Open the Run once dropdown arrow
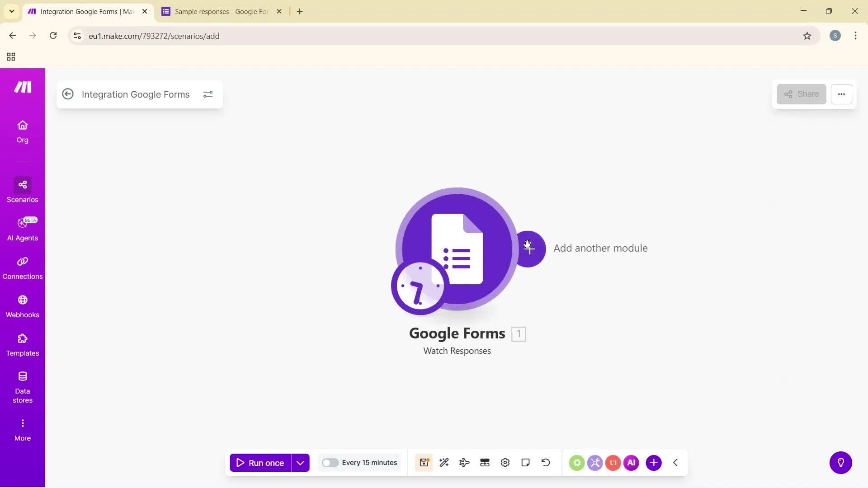The image size is (868, 488). click(300, 462)
